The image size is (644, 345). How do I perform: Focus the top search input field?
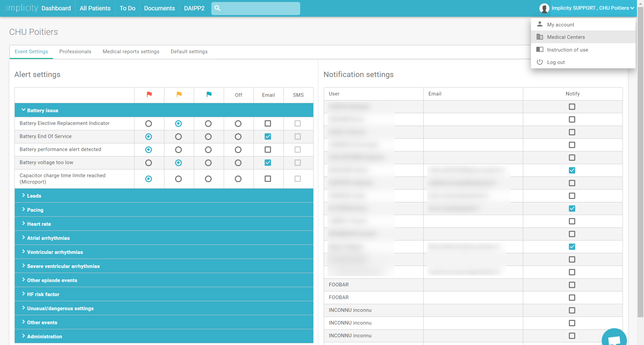point(256,8)
